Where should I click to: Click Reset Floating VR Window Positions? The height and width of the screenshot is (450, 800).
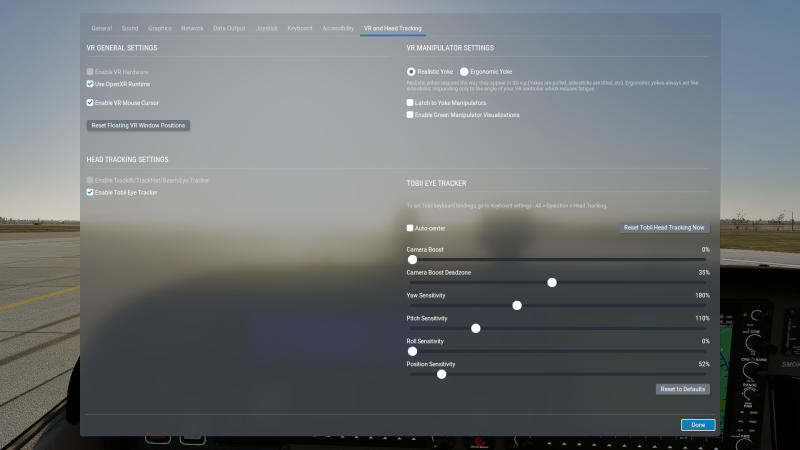tap(139, 125)
